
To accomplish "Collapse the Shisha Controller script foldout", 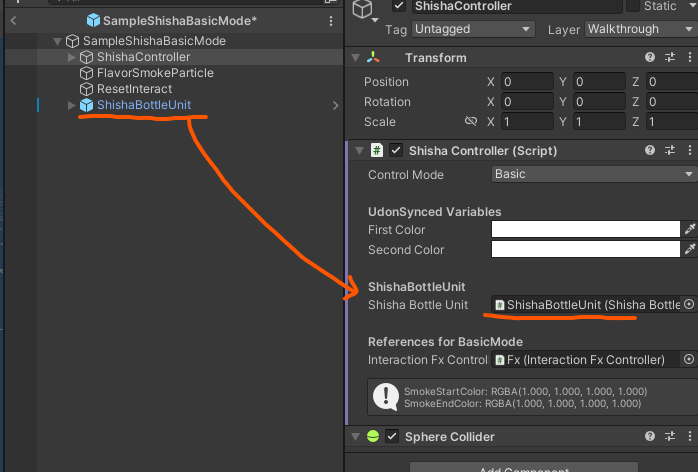I will [359, 151].
